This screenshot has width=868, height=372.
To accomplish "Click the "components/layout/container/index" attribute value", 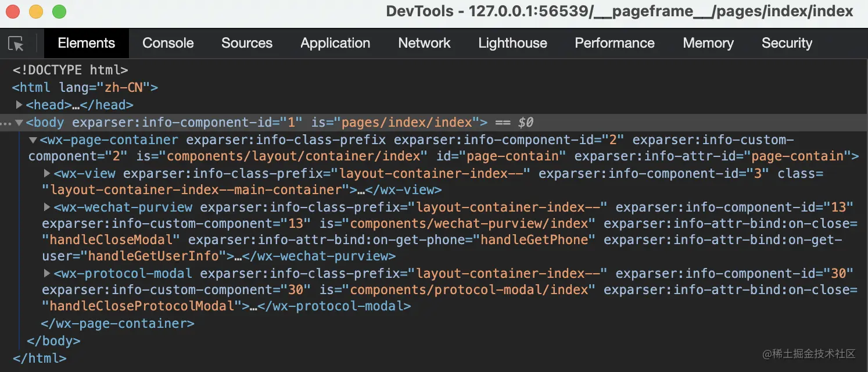I will pyautogui.click(x=293, y=156).
